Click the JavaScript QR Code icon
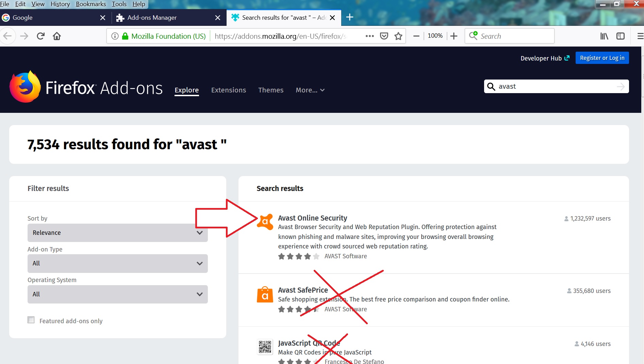 (x=265, y=347)
